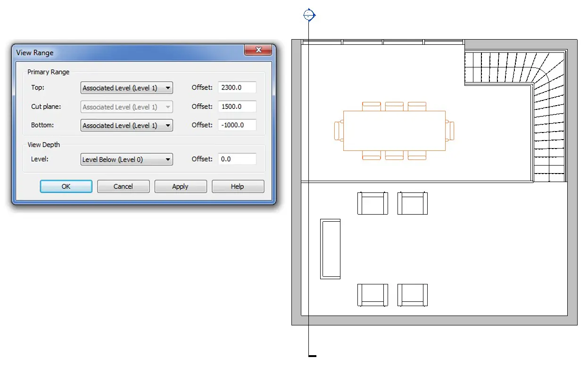Open Help for View Range
This screenshot has width=588, height=366.
237,186
